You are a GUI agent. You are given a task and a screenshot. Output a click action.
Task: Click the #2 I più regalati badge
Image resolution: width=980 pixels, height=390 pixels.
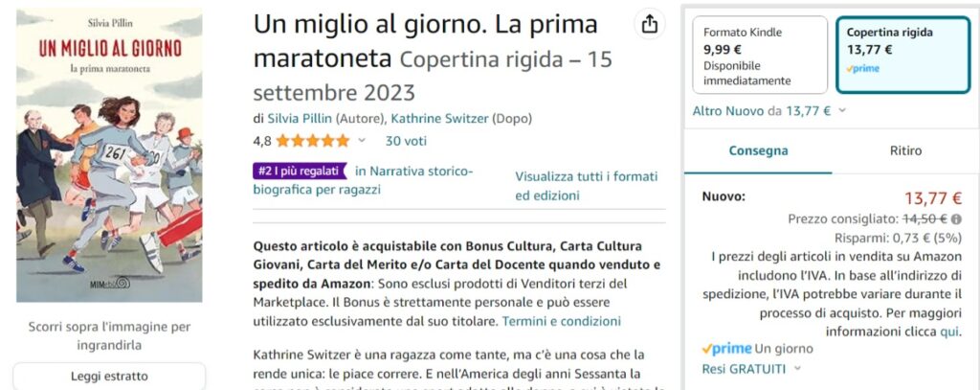coord(300,171)
